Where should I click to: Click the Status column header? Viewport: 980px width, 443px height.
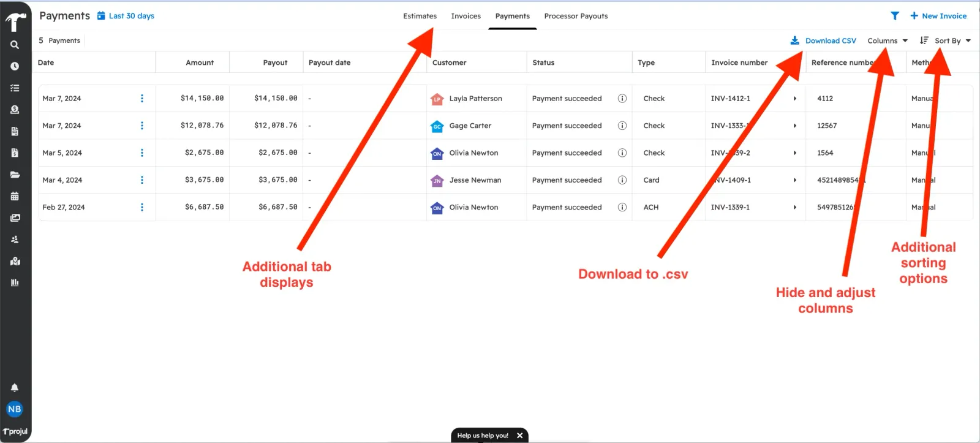(x=543, y=62)
